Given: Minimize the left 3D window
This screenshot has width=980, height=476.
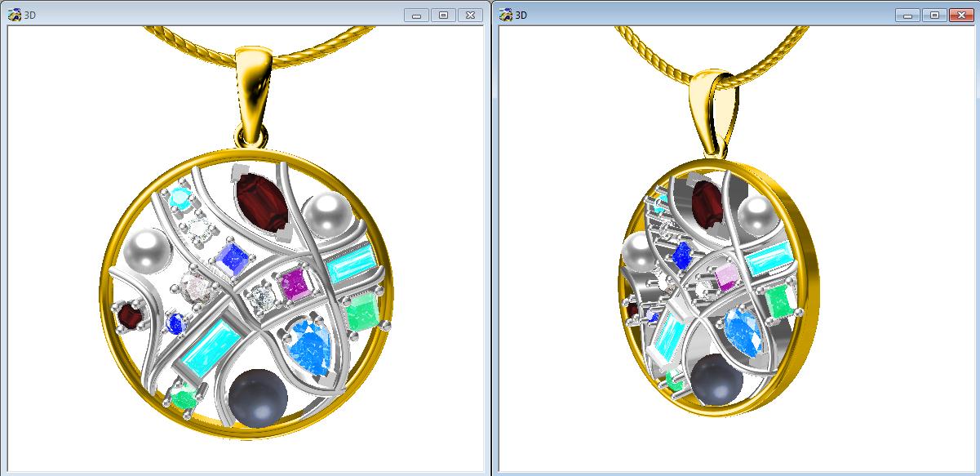Looking at the screenshot, I should 417,15.
